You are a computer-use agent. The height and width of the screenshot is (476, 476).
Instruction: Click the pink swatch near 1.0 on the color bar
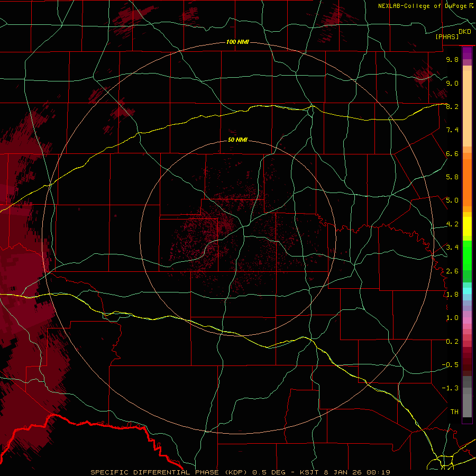(x=467, y=321)
